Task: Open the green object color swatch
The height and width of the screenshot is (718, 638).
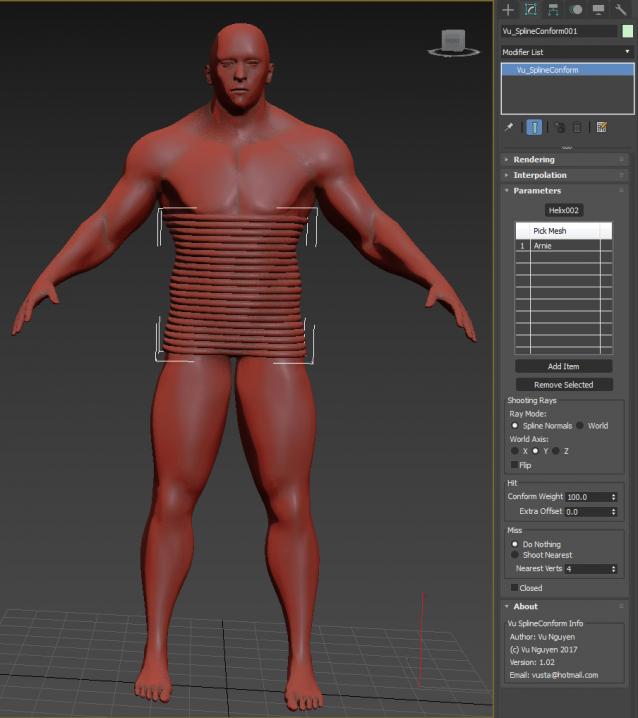Action: click(627, 32)
